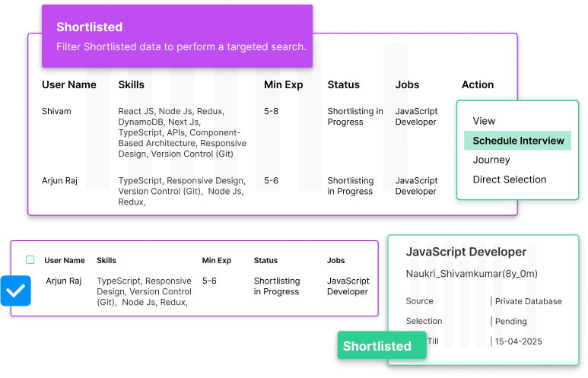Select Arjun Raj in the top table
588x378 pixels.
59,181
